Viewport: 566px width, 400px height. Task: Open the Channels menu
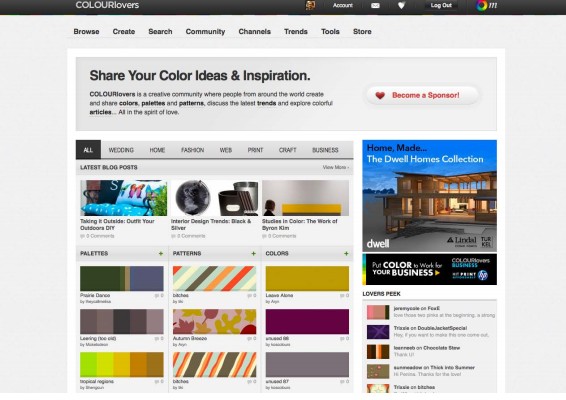click(x=254, y=31)
